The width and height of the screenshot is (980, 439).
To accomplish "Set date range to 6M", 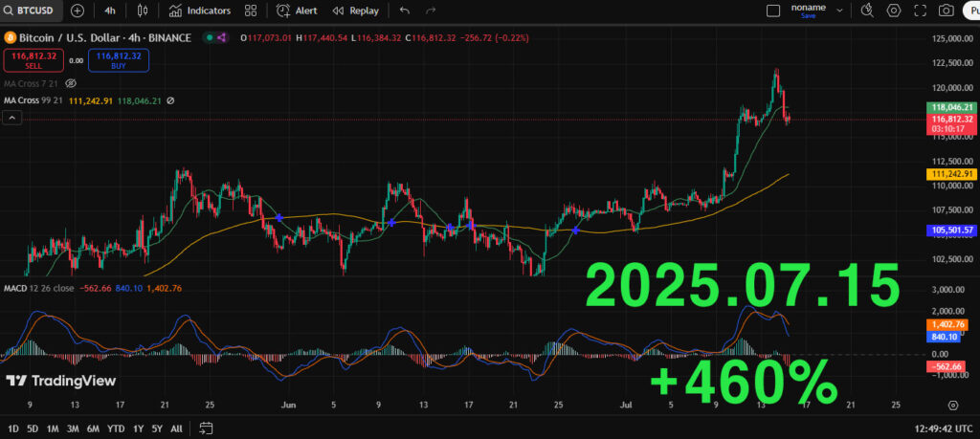I will point(93,428).
